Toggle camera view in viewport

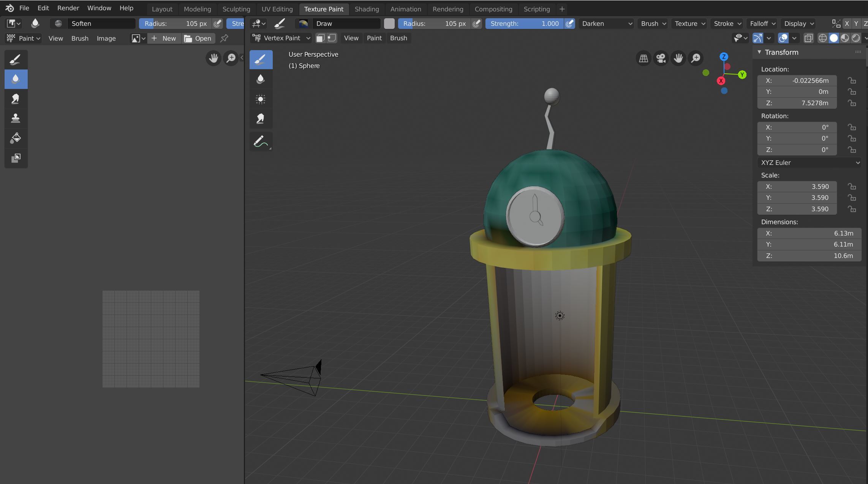pos(661,58)
